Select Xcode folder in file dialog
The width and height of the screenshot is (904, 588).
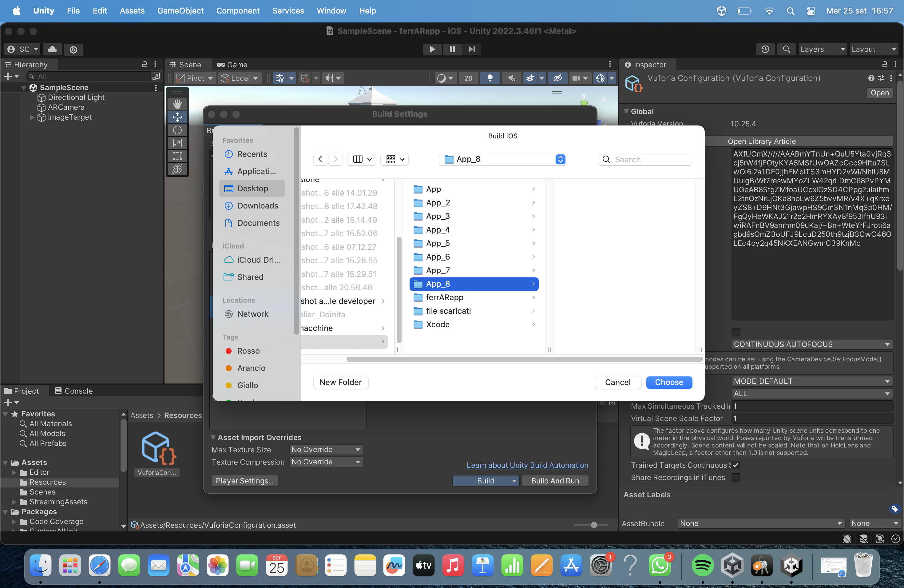474,324
